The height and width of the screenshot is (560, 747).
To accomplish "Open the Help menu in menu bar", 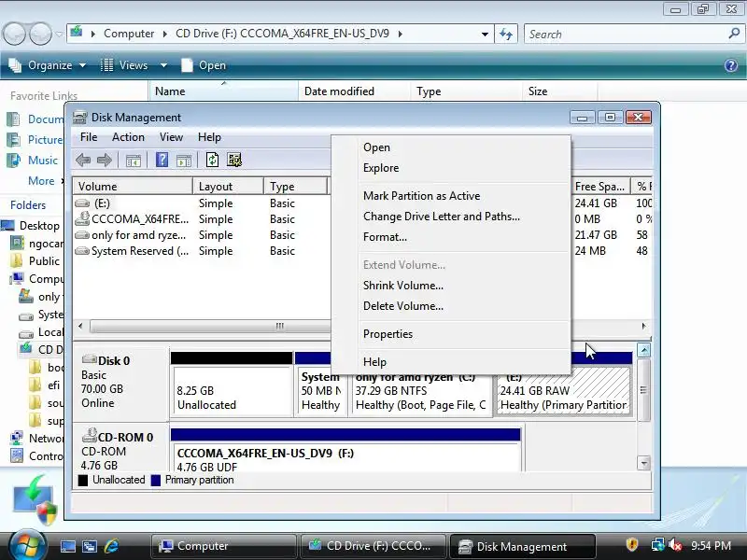I will [209, 137].
